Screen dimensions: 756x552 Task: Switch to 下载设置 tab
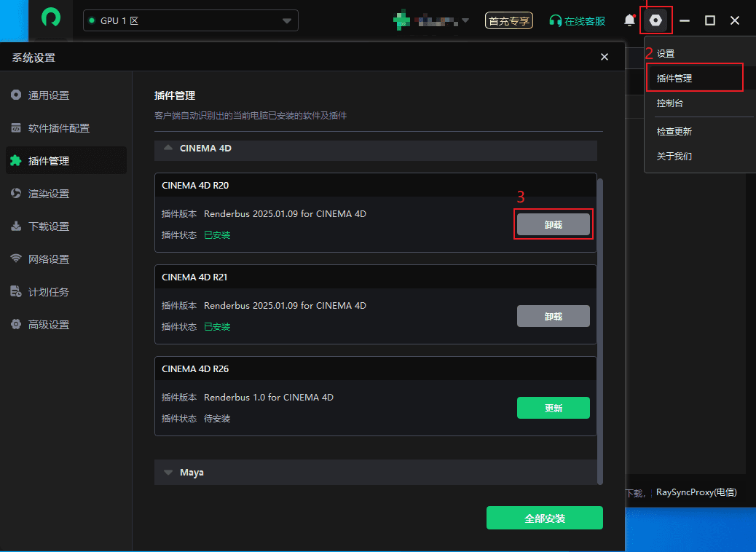click(x=66, y=226)
